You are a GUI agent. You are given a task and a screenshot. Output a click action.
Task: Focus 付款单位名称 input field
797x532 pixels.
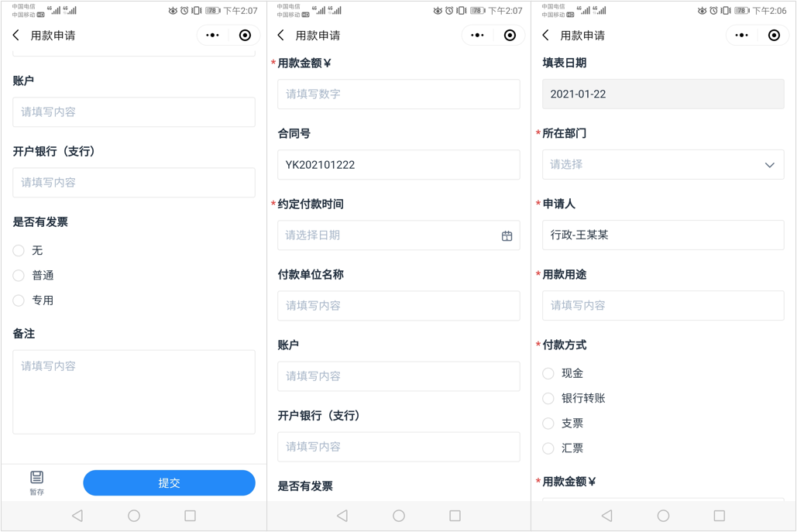399,306
